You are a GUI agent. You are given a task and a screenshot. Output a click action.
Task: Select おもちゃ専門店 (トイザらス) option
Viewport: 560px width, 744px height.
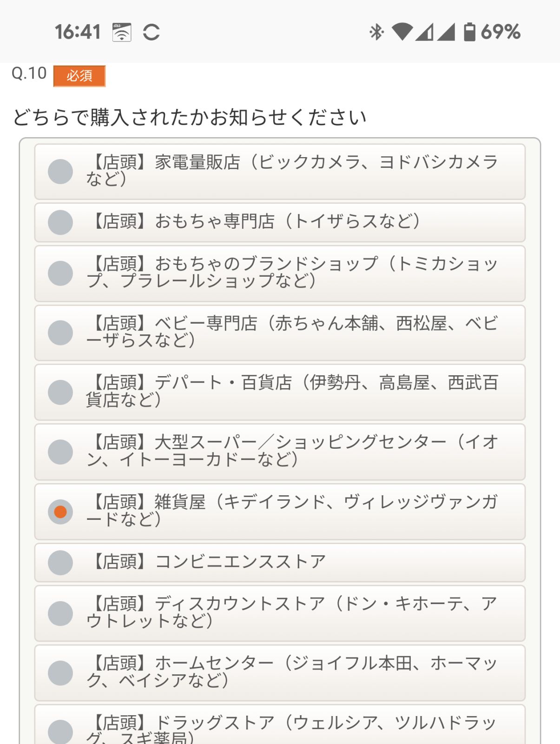tap(280, 222)
